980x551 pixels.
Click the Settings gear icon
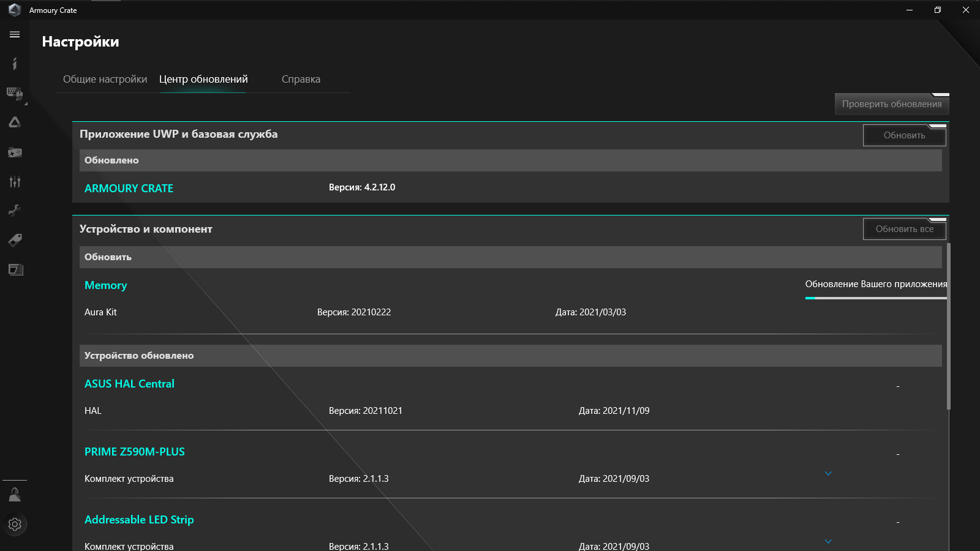coord(15,524)
